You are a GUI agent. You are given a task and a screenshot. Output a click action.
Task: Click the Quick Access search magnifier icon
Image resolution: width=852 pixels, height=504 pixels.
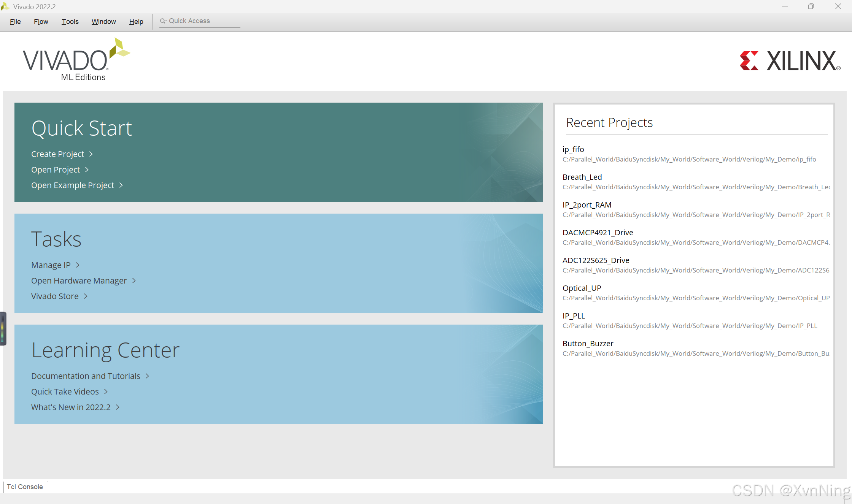point(163,21)
